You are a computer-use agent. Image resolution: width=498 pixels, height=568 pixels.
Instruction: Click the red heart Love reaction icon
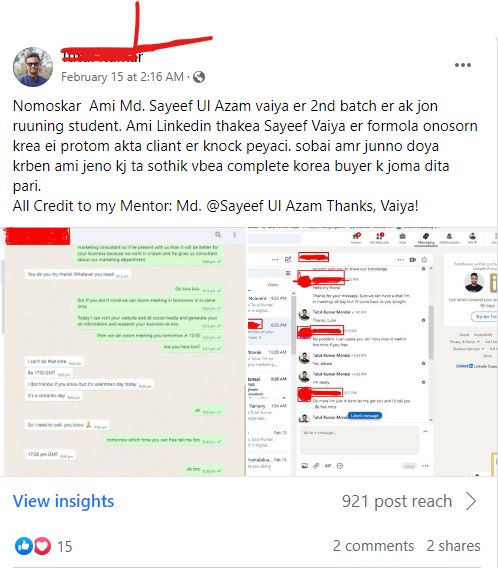pyautogui.click(x=42, y=546)
